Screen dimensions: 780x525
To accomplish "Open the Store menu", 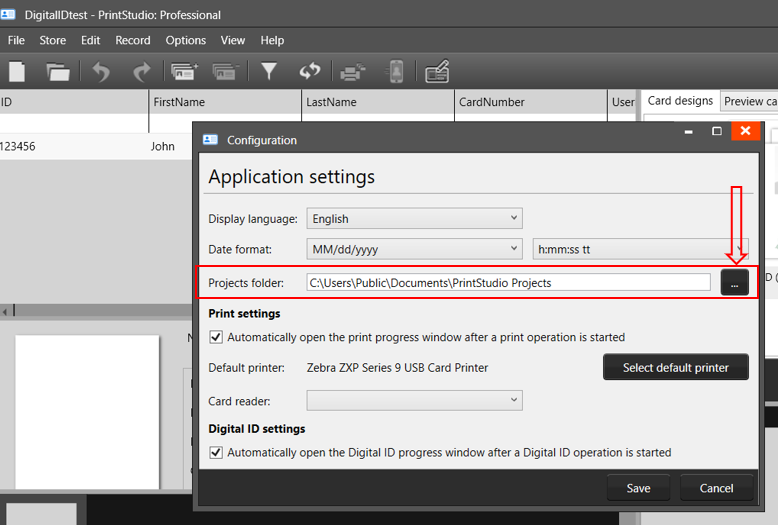I will tap(53, 40).
